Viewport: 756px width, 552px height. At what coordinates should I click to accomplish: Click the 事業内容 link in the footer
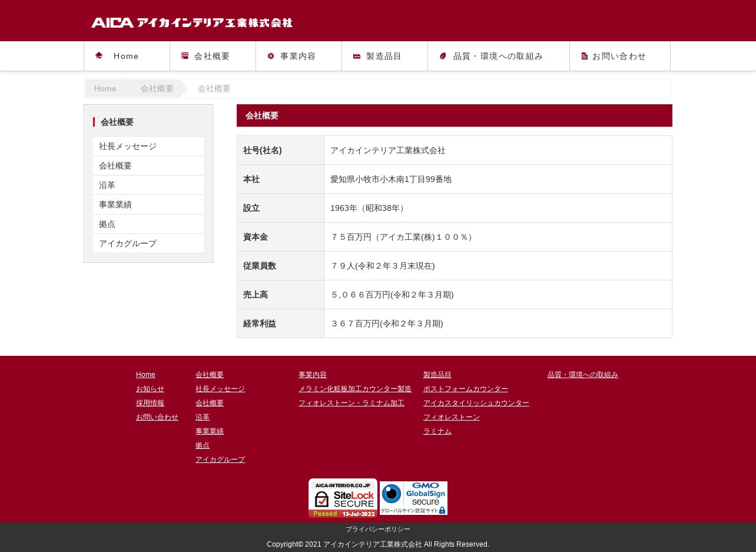click(313, 375)
